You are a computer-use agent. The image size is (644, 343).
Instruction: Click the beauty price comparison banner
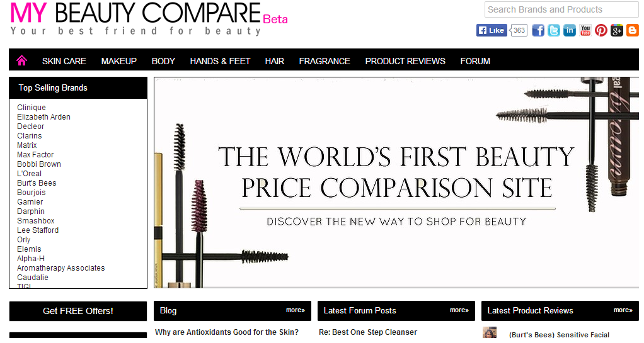(396, 183)
